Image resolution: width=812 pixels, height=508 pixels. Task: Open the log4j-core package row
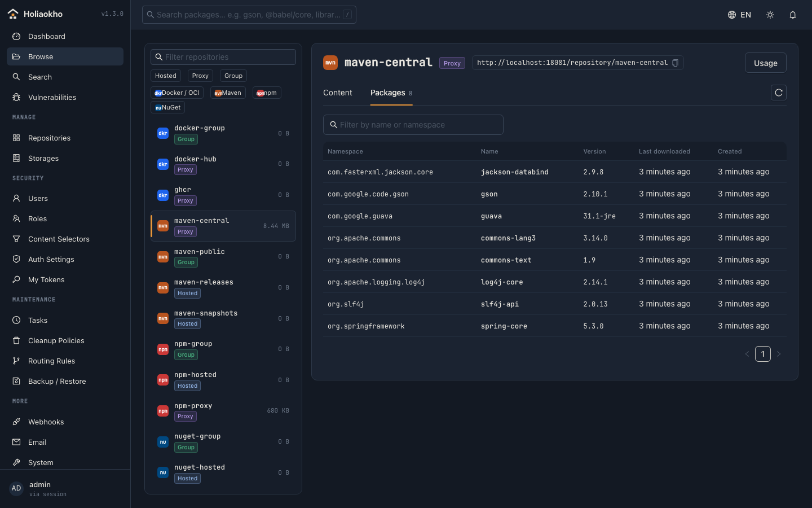(555, 282)
